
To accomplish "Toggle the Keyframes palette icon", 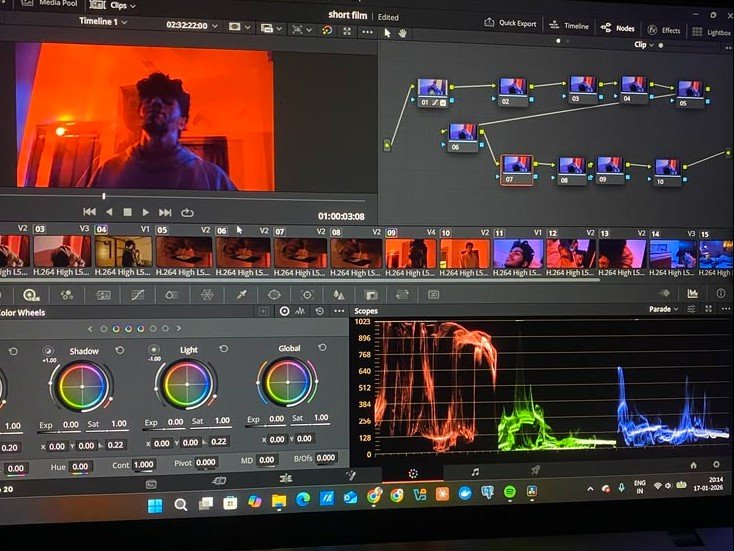I will [665, 294].
